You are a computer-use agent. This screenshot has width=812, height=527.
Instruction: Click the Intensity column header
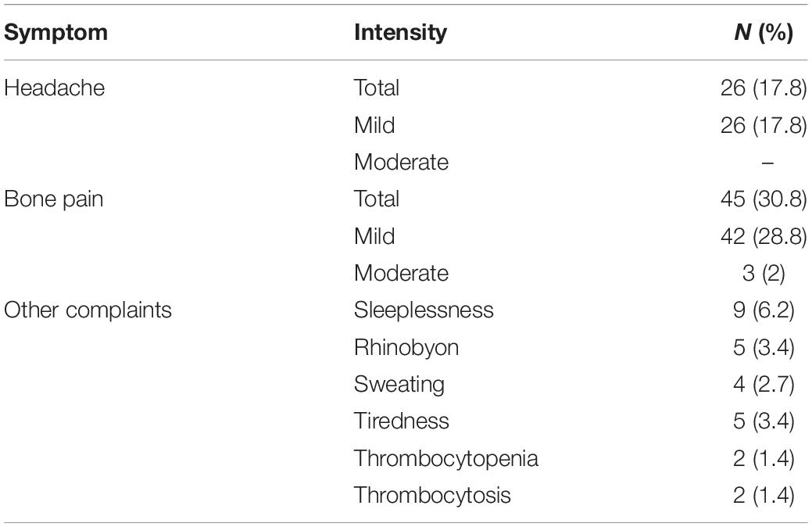[400, 33]
